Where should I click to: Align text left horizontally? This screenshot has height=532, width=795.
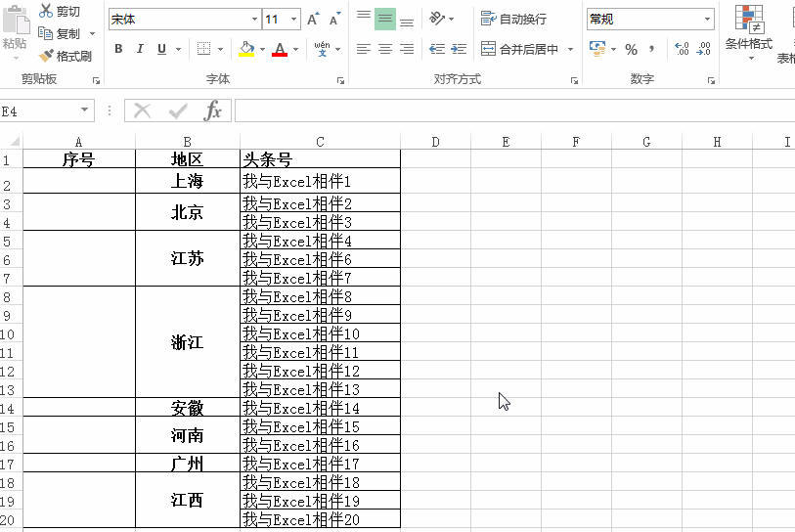tap(364, 49)
